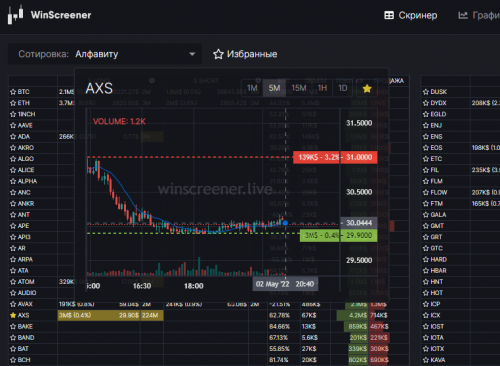Star the ALICE row
Screen dimensions: 500x366
(13, 170)
